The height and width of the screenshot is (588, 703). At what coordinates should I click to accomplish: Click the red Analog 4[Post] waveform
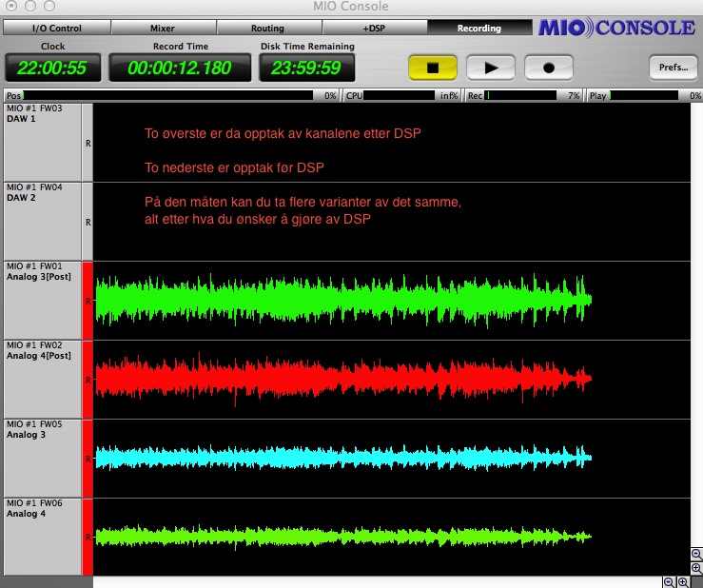(343, 379)
